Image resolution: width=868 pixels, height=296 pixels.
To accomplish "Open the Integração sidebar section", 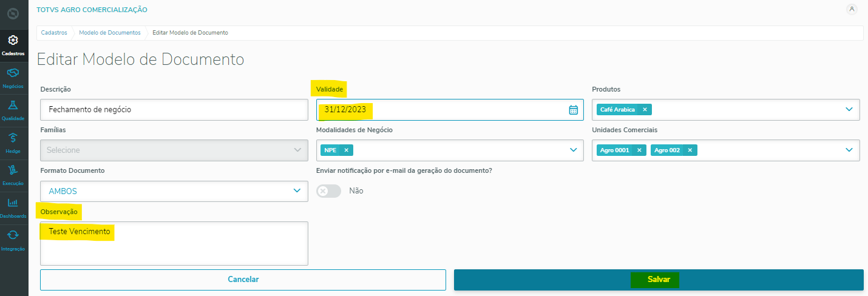I will (13, 240).
